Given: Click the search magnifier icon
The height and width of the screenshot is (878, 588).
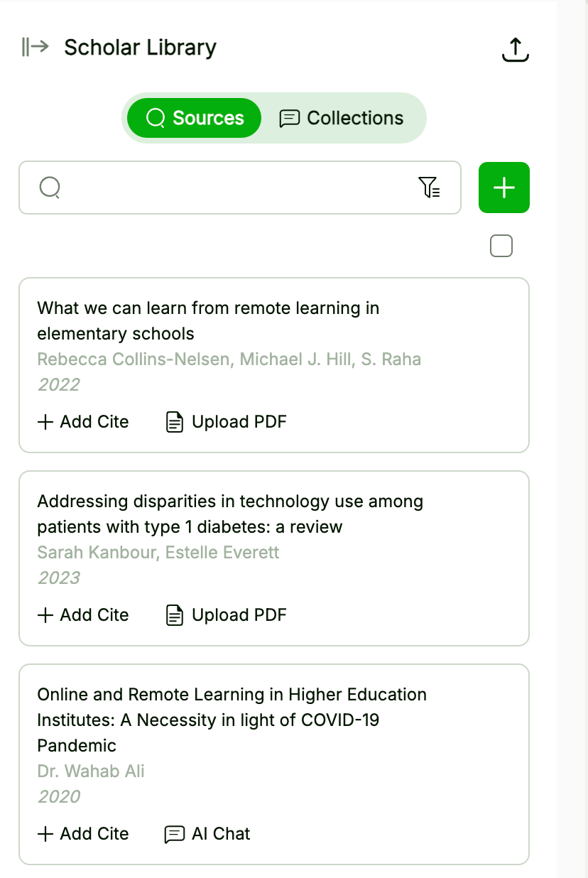Looking at the screenshot, I should [50, 188].
